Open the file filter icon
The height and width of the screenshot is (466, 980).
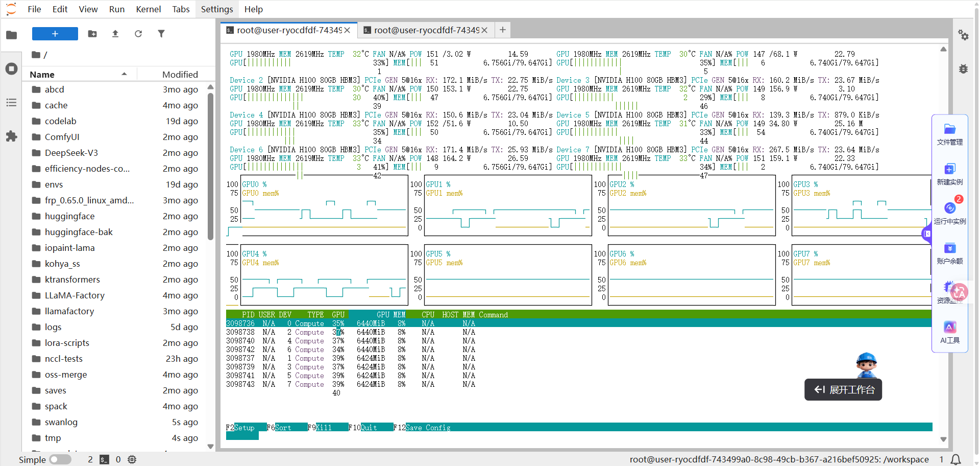(x=161, y=34)
